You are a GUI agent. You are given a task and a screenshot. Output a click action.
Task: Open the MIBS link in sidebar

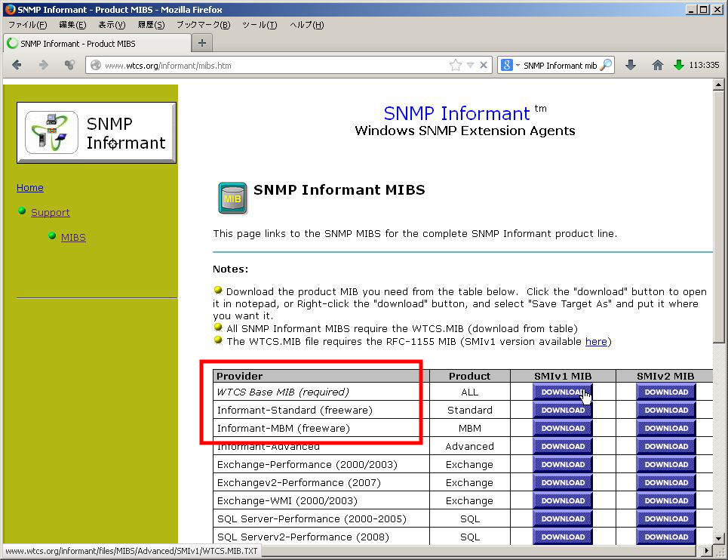point(73,237)
